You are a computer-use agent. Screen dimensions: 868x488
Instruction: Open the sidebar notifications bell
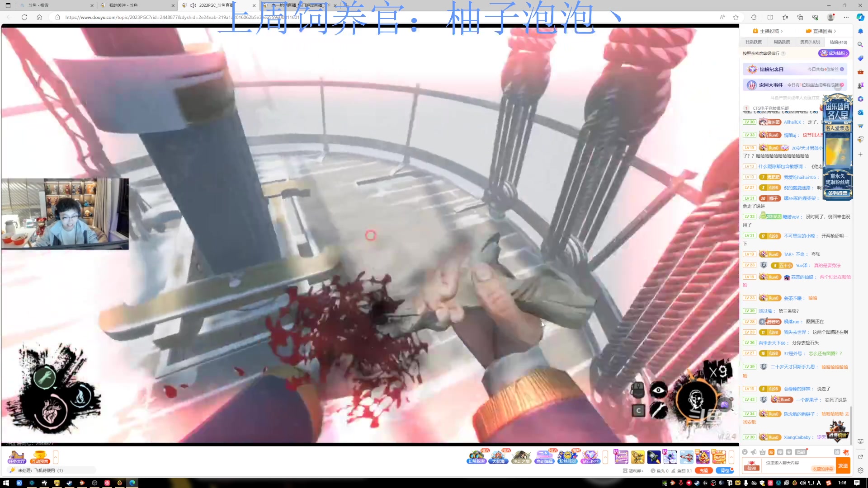[860, 31]
